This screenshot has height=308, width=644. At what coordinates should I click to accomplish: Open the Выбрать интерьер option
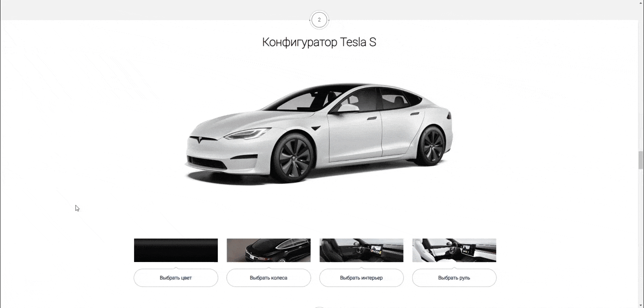tap(361, 278)
